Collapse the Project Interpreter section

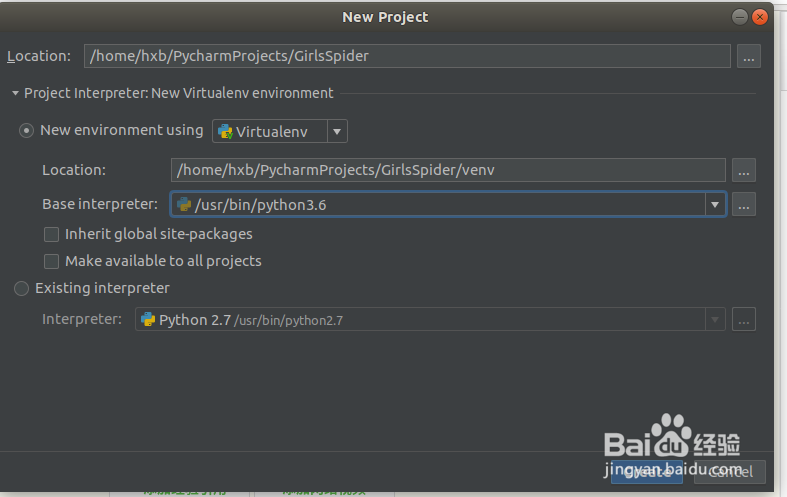click(x=15, y=93)
